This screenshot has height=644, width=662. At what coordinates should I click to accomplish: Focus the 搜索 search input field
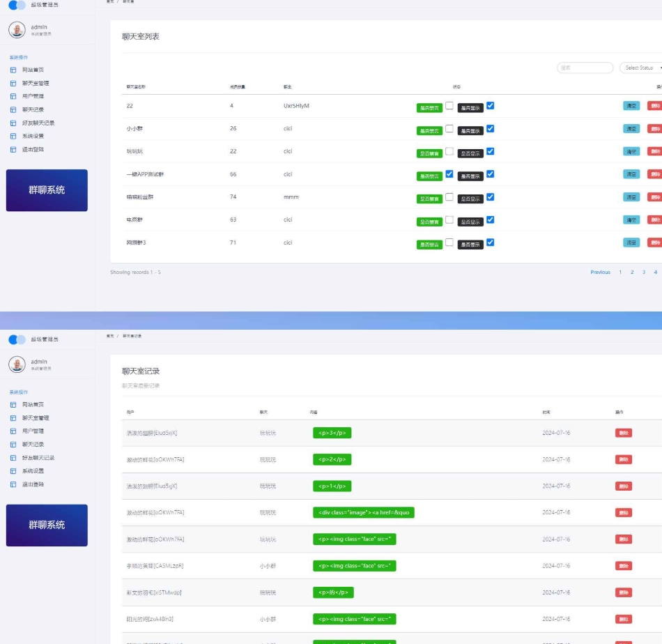click(585, 68)
